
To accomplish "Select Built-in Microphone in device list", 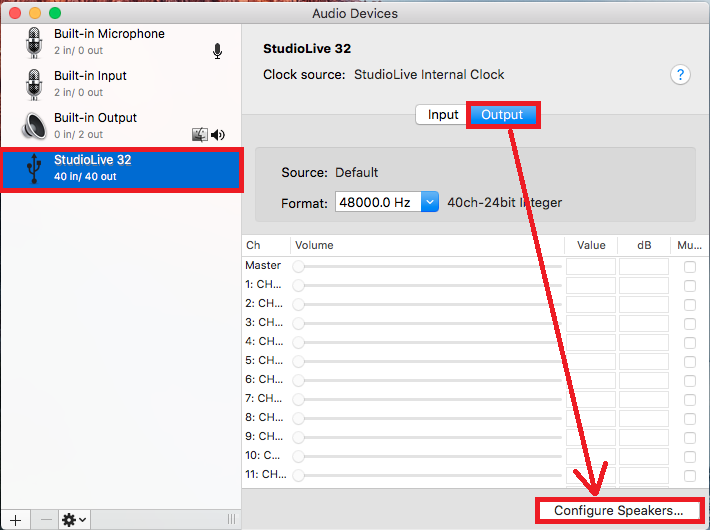I will click(x=121, y=43).
